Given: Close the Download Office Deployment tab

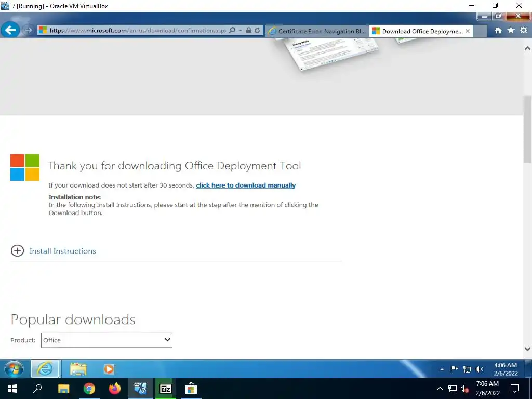Looking at the screenshot, I should (468, 31).
